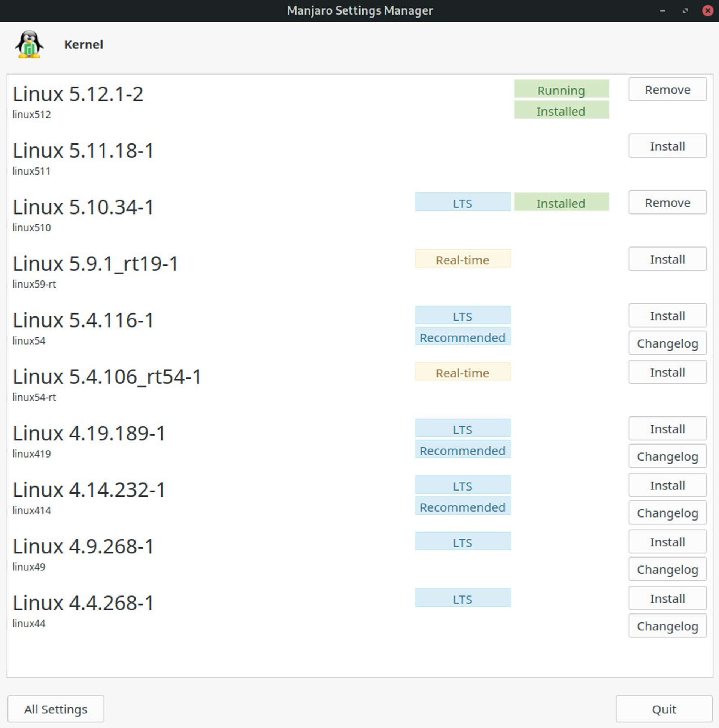This screenshot has width=719, height=728.
Task: Click the Kernel page heading
Action: tap(84, 45)
